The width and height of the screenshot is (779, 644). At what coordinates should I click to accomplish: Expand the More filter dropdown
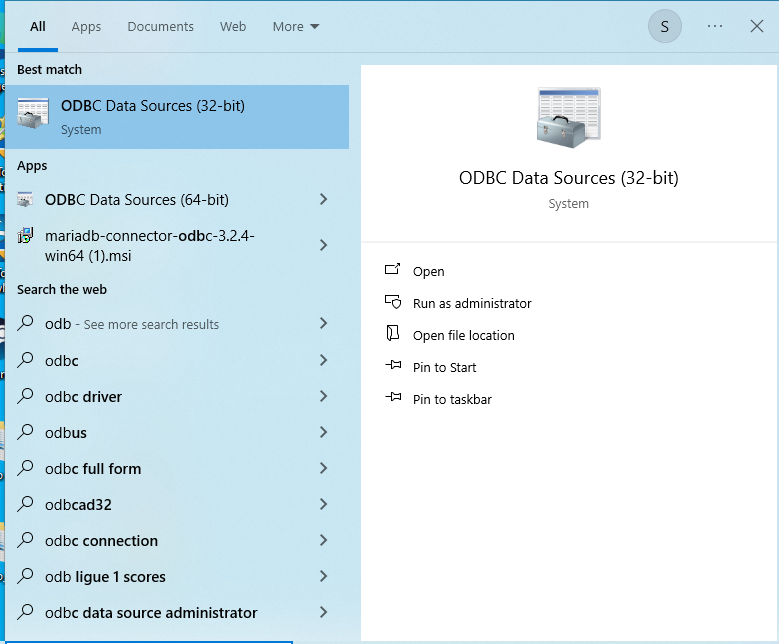pos(296,27)
